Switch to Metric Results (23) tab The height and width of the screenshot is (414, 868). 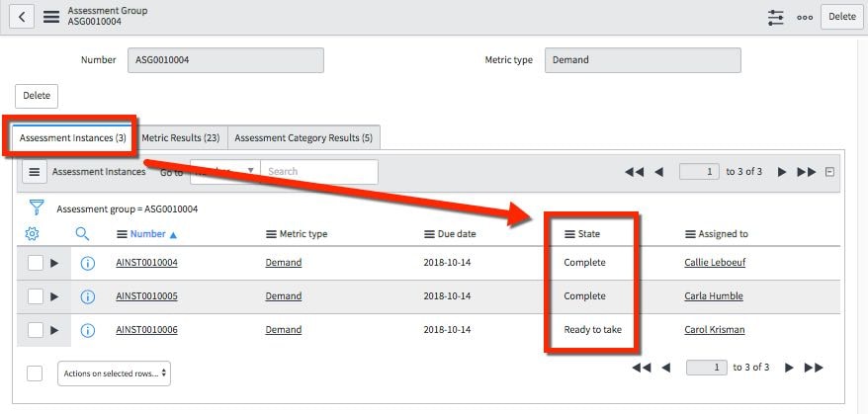(x=181, y=137)
